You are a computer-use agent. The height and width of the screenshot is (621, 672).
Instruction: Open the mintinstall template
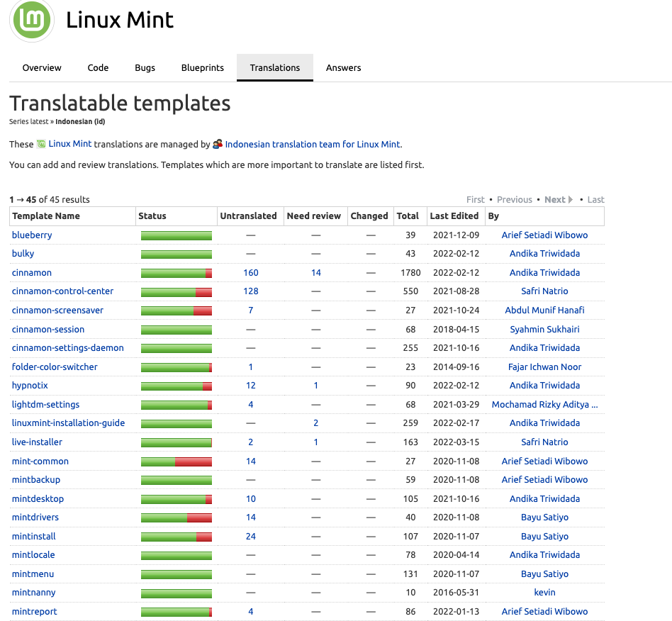click(x=34, y=536)
